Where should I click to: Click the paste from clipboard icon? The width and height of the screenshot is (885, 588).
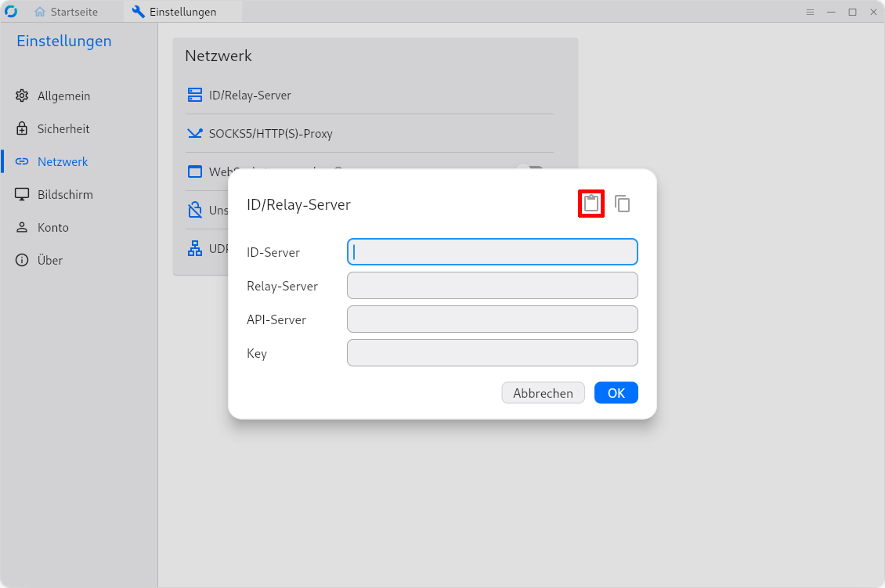point(591,204)
